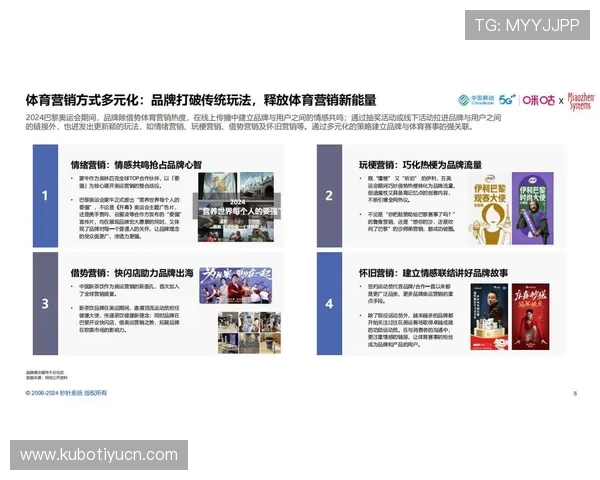
Task: Open the 营养世界每个人的要强 video image
Action: [236, 207]
